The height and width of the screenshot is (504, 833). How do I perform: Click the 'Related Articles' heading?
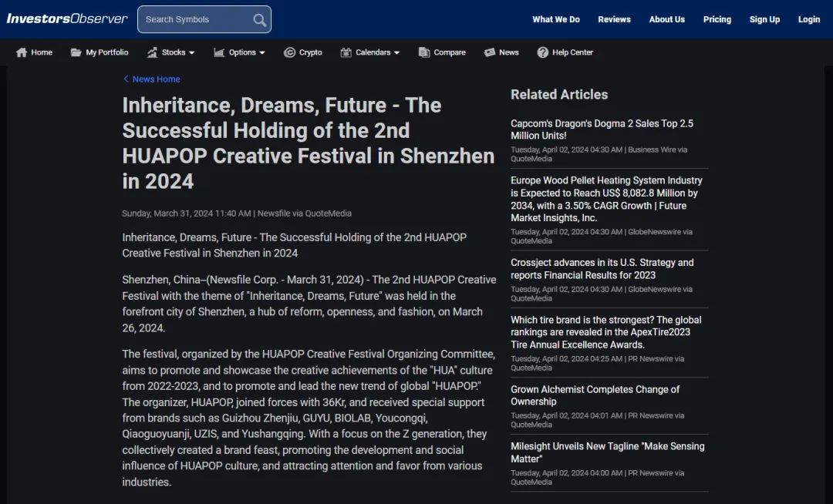[x=559, y=95]
